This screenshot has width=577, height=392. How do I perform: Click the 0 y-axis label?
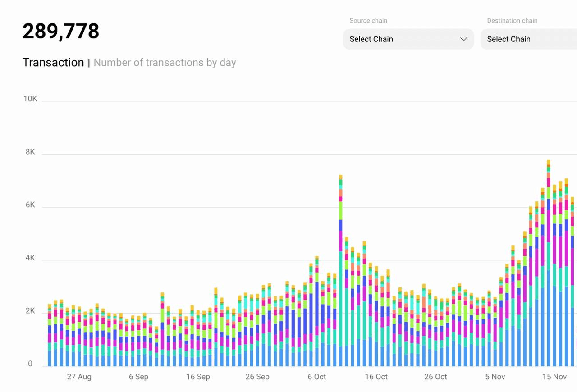click(30, 364)
